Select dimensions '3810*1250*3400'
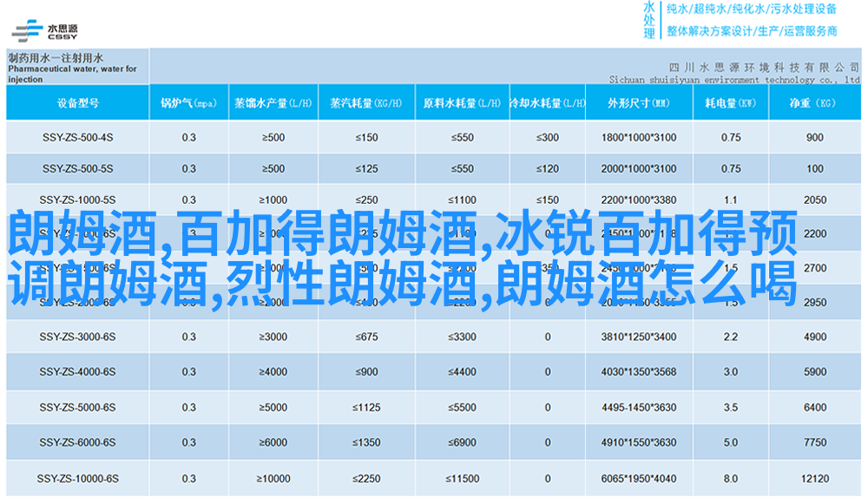Screen dimensions: 868x504 (x=639, y=337)
